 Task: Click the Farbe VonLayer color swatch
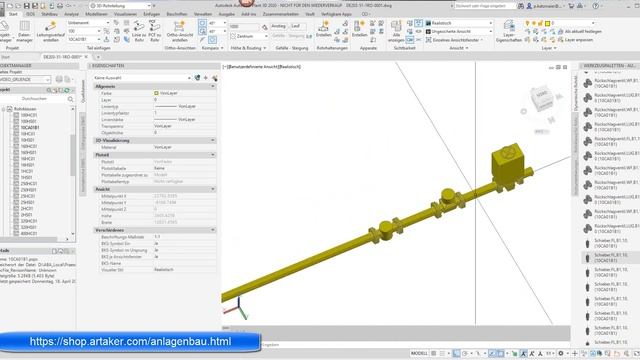[156, 93]
